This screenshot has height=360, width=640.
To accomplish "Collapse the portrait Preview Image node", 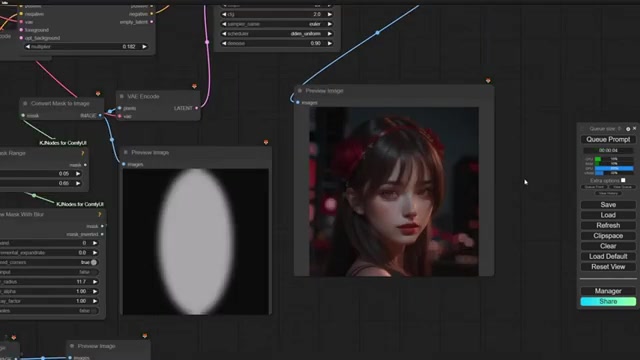I will pos(300,91).
